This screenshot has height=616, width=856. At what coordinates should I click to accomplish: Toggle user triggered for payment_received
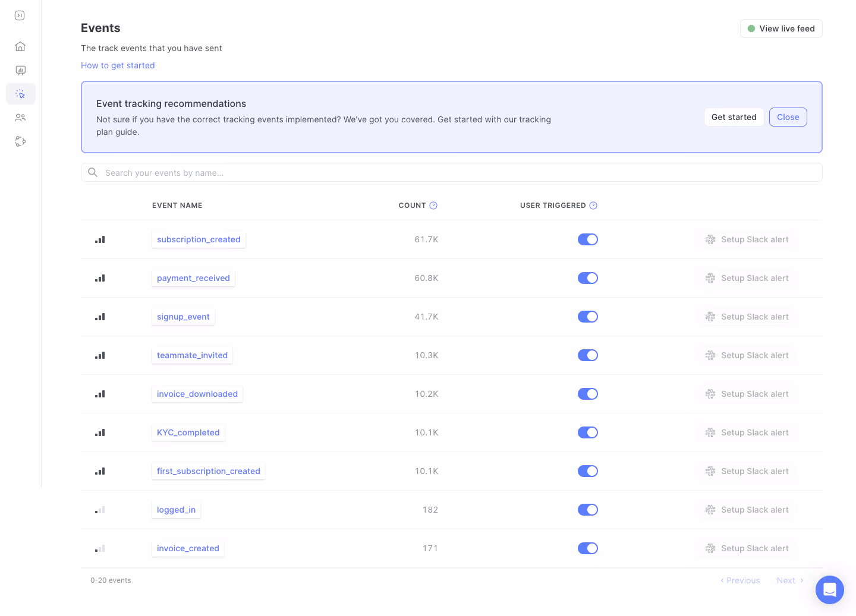pyautogui.click(x=588, y=278)
